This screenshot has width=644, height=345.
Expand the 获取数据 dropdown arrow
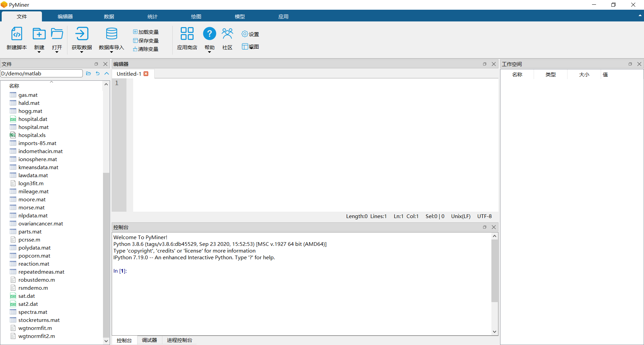82,52
